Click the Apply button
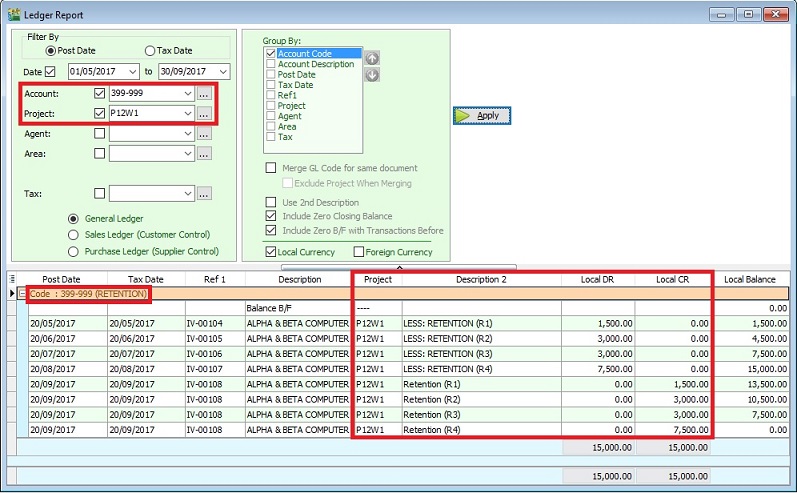This screenshot has height=493, width=797. (481, 116)
